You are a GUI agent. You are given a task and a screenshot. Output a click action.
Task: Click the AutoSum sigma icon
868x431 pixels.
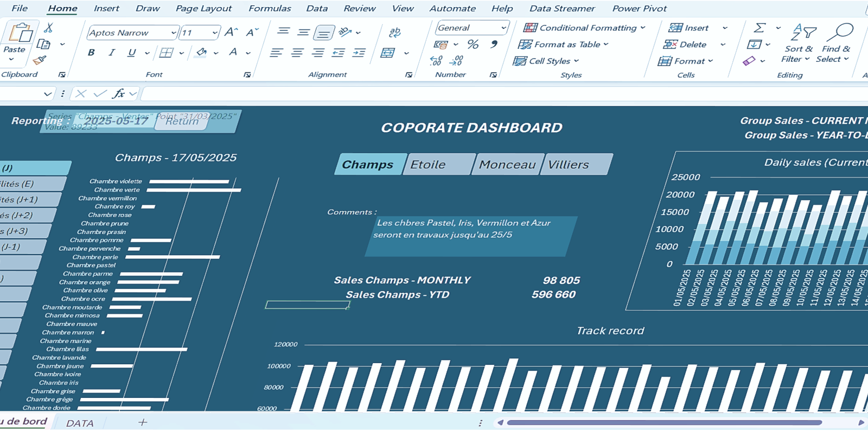click(760, 28)
